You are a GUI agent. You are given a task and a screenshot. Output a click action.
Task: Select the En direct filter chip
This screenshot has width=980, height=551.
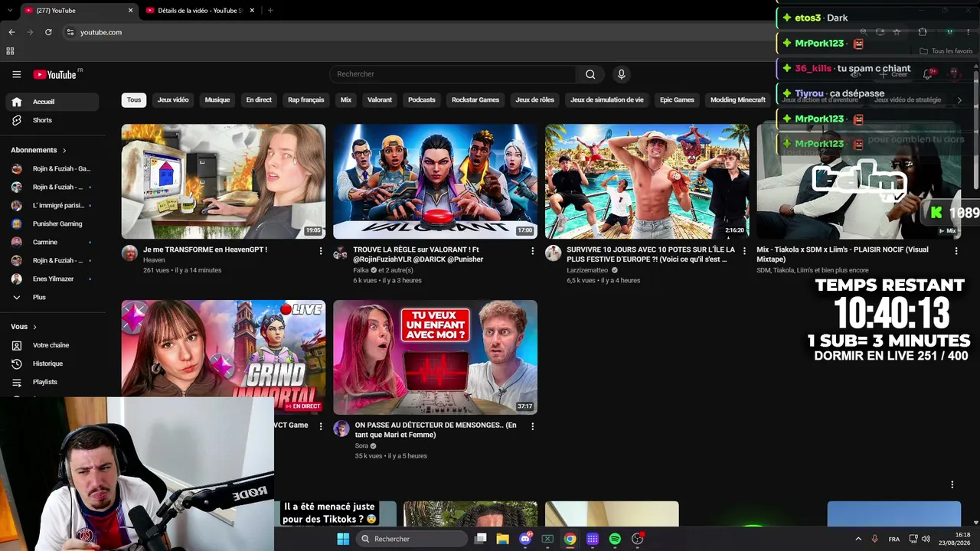click(259, 99)
